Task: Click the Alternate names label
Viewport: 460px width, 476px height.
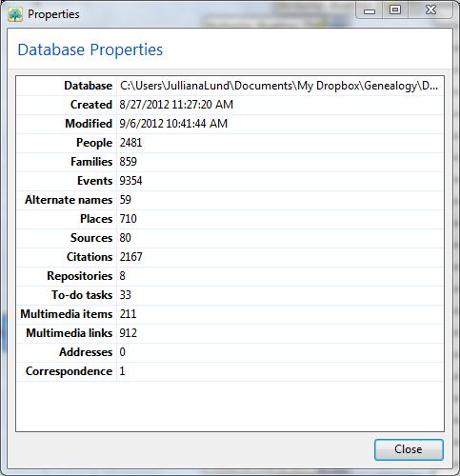Action: (69, 200)
